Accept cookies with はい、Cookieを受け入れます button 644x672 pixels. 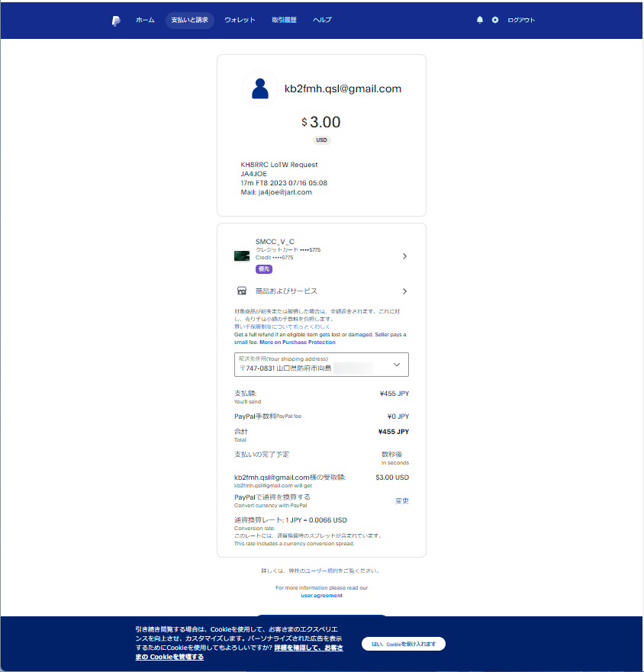(x=404, y=644)
